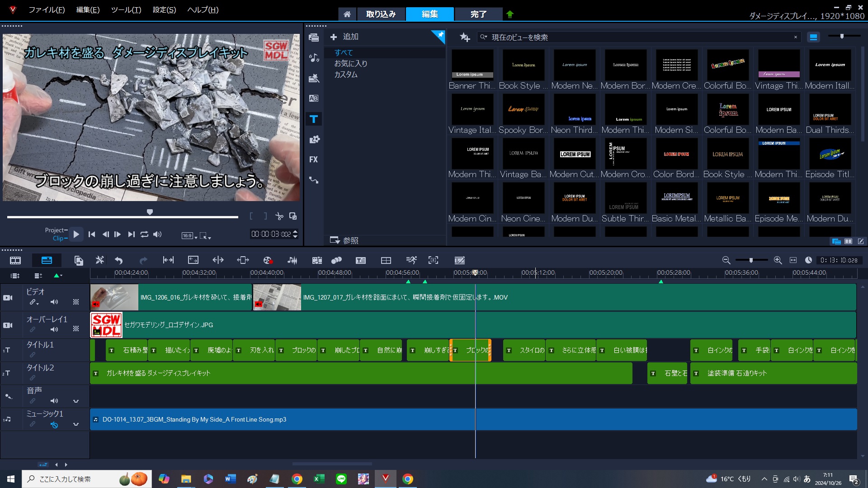Zoom out timeline magnifier icon

(726, 260)
